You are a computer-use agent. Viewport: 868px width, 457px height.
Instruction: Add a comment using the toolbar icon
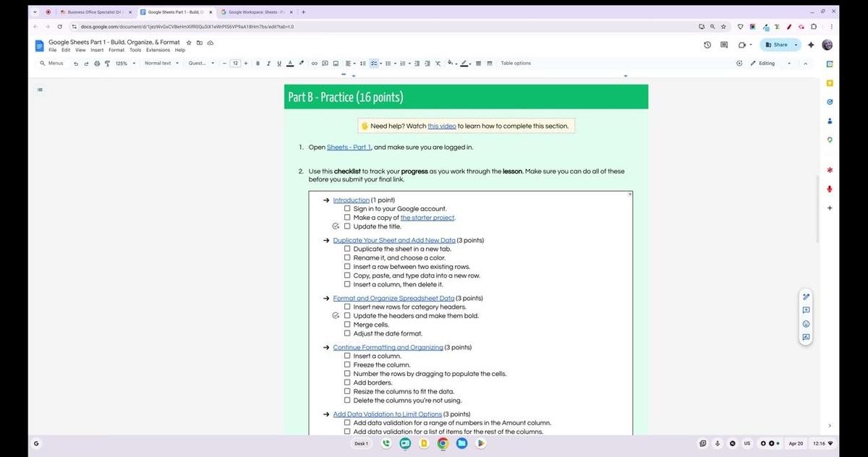[x=325, y=63]
